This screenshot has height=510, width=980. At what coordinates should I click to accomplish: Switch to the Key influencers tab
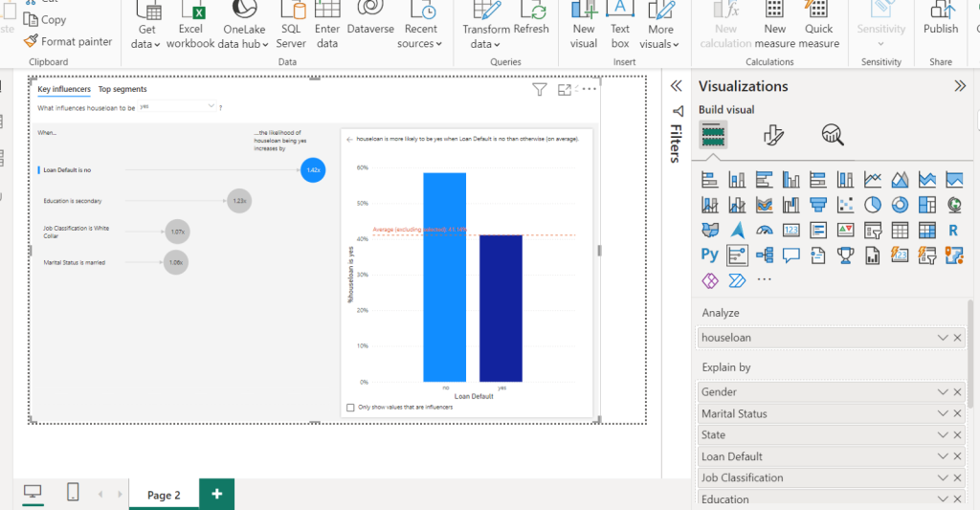pyautogui.click(x=64, y=89)
